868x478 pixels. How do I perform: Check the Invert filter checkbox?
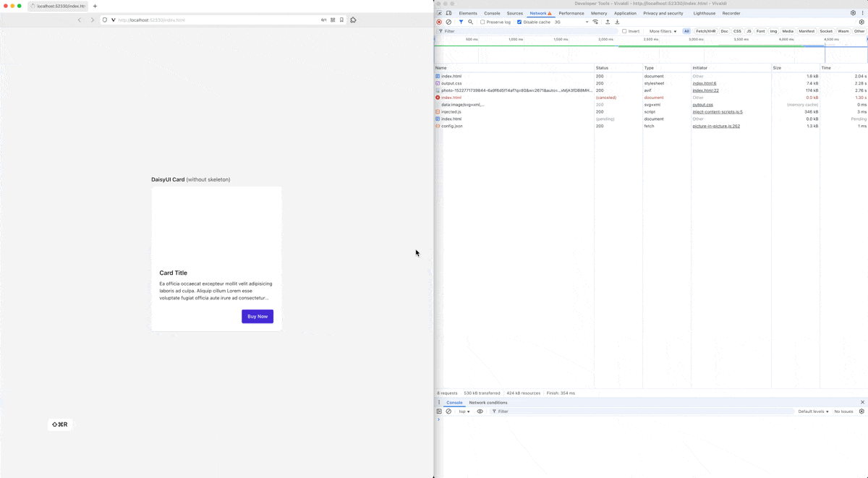point(624,31)
